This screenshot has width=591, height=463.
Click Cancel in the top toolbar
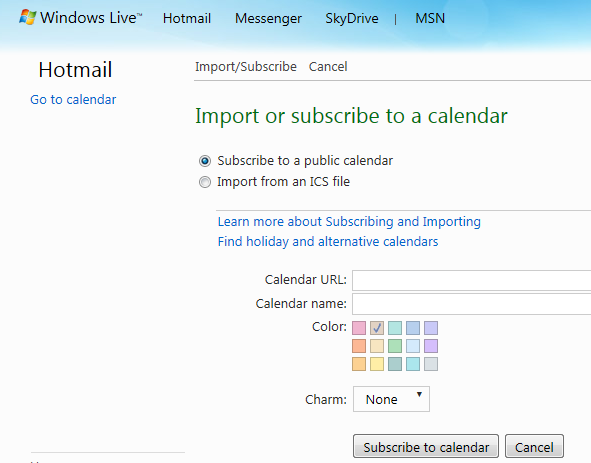[x=328, y=67]
